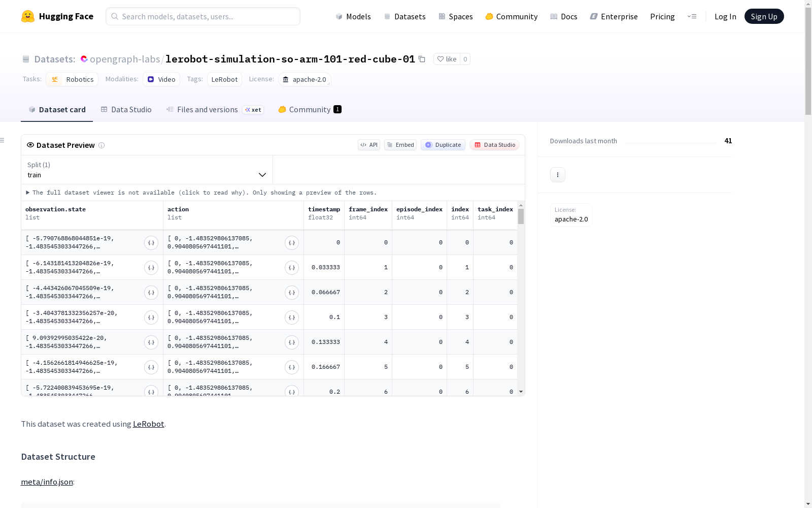The width and height of the screenshot is (812, 508).
Task: Expand the more navigation menu icon
Action: [692, 16]
